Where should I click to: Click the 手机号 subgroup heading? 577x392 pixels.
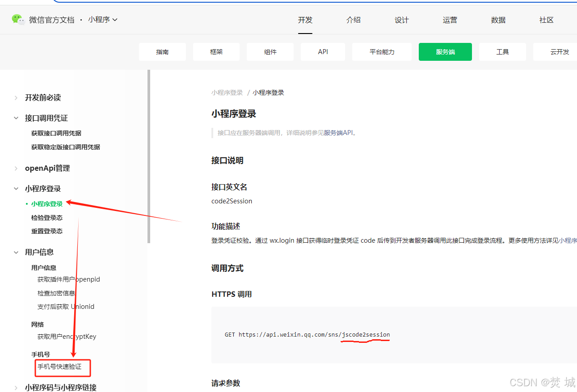[x=41, y=354]
